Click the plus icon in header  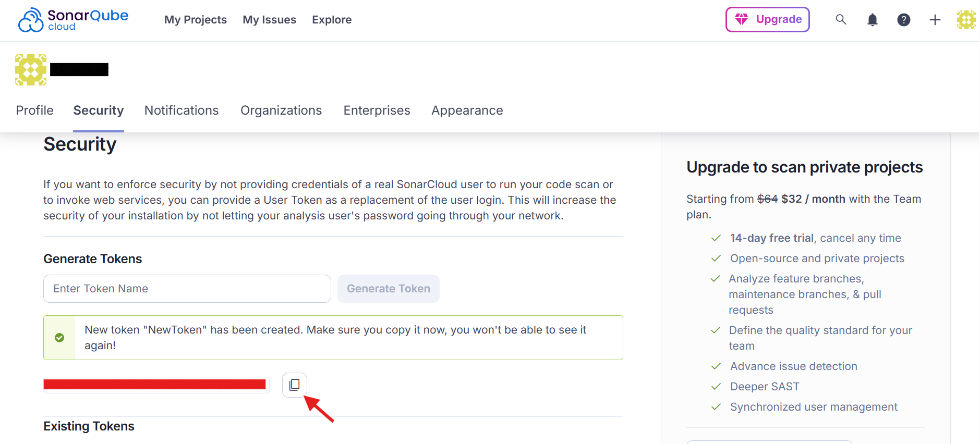(935, 20)
